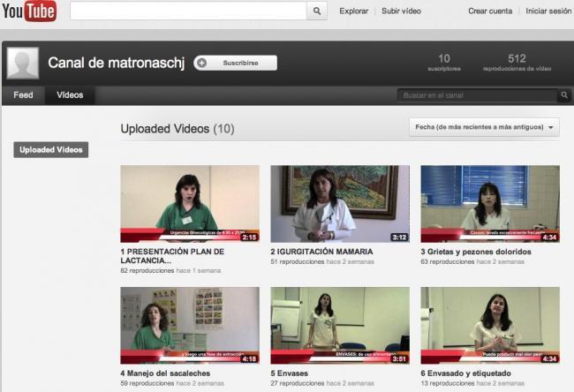574x392 pixels.
Task: Click Iniciar sesión
Action: [x=548, y=11]
